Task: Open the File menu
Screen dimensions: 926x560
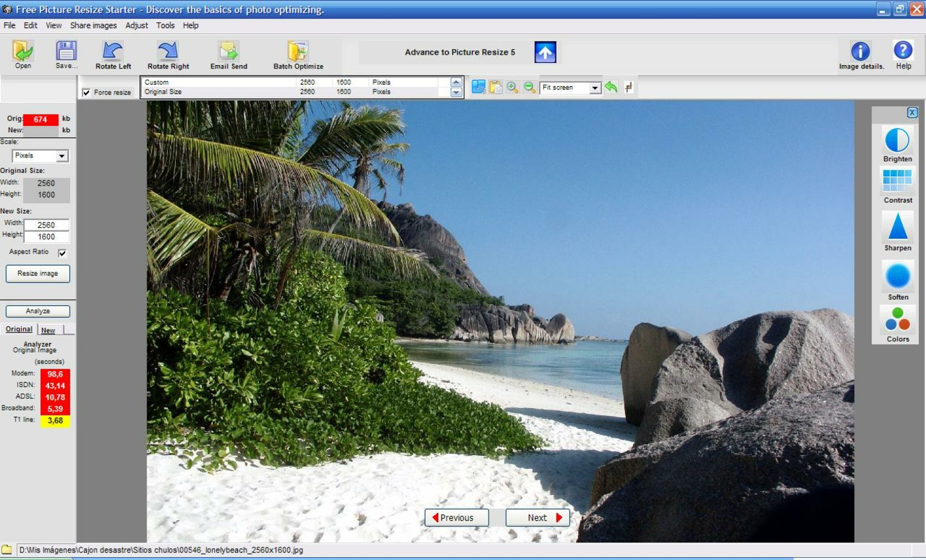Action: click(x=9, y=25)
